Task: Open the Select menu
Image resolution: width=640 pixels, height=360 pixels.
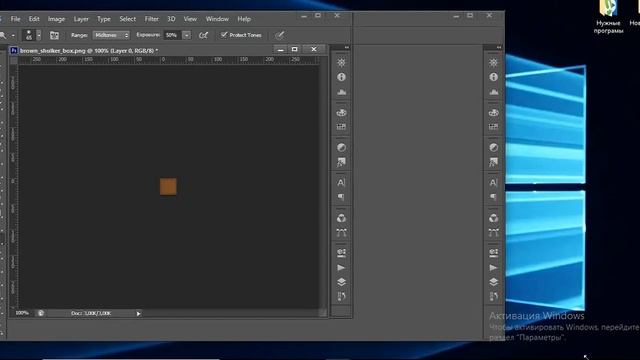Action: 127,19
